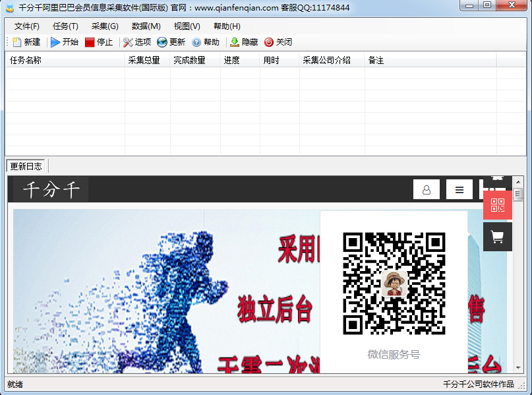Click the 新建 (New) toolbar icon
This screenshot has height=395, width=532.
click(x=16, y=42)
